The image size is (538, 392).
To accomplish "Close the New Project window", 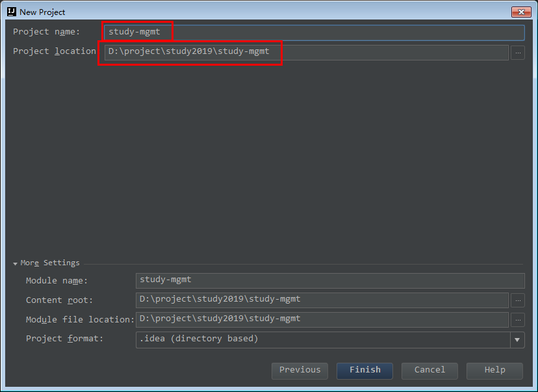I will (x=521, y=12).
